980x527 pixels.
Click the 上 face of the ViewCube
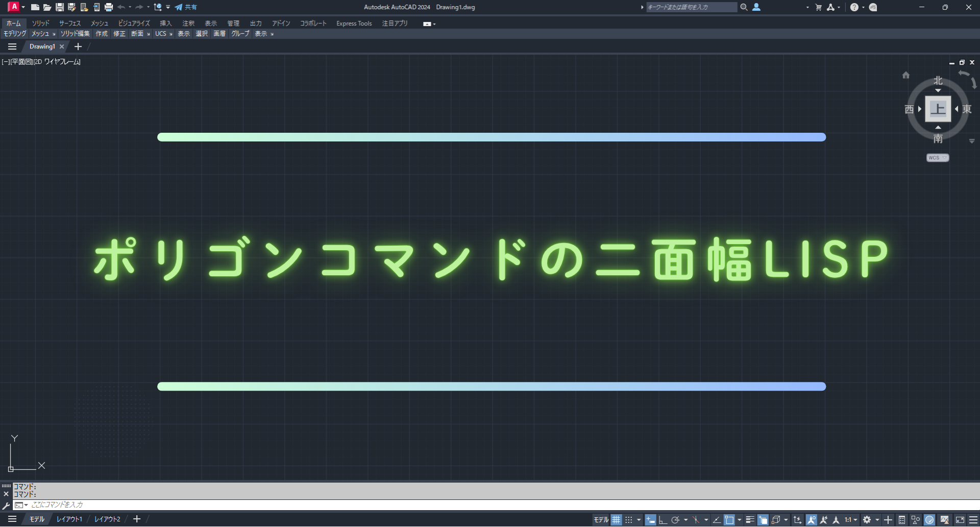(938, 109)
